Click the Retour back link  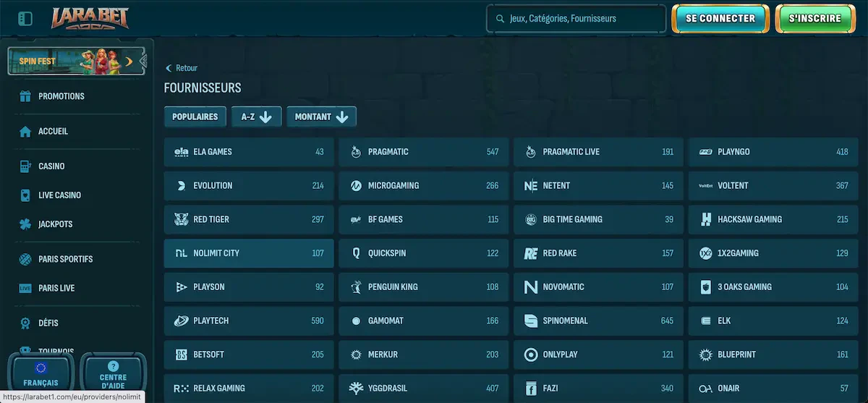click(x=182, y=68)
